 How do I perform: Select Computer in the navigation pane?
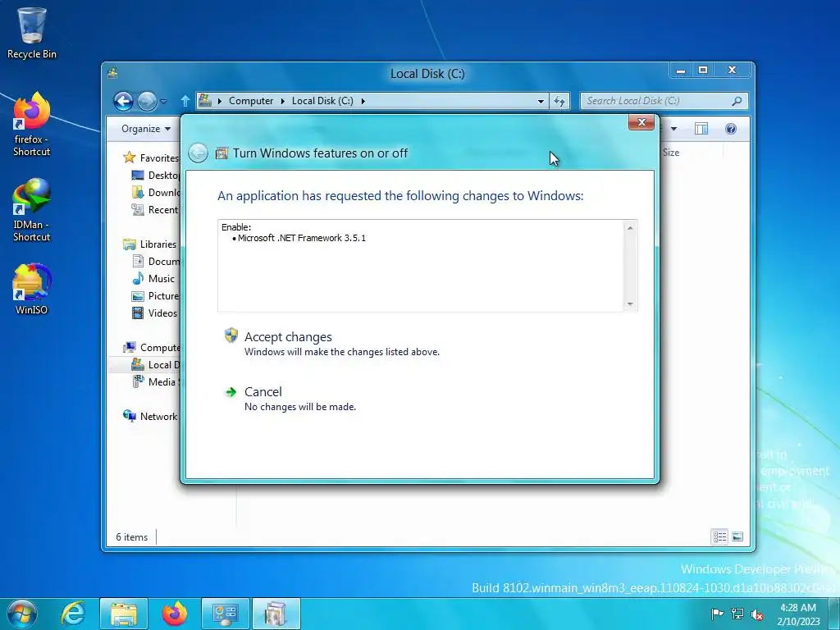click(x=152, y=347)
